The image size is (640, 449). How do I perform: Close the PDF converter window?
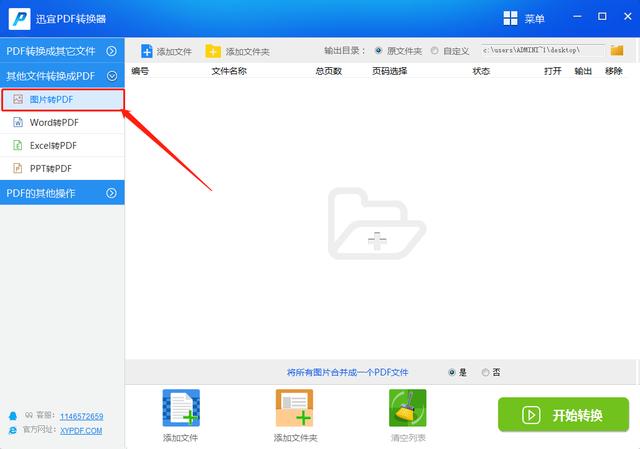pos(628,17)
